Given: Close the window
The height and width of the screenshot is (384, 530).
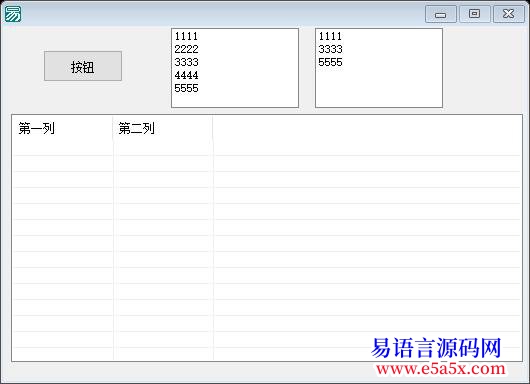Looking at the screenshot, I should [509, 14].
